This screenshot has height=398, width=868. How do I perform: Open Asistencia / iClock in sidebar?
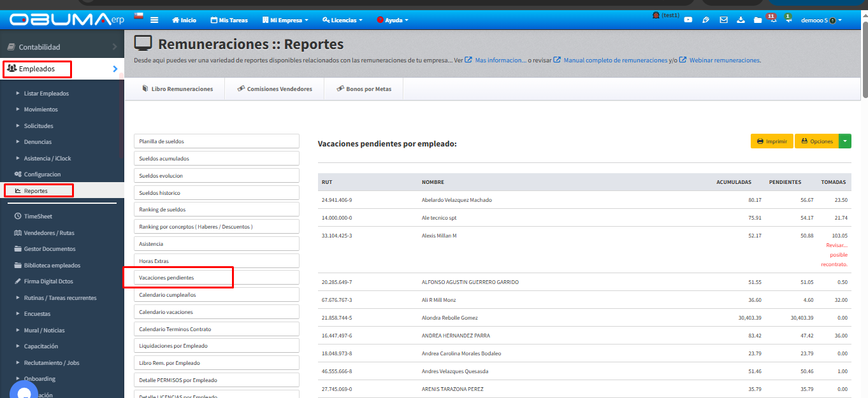pos(48,159)
